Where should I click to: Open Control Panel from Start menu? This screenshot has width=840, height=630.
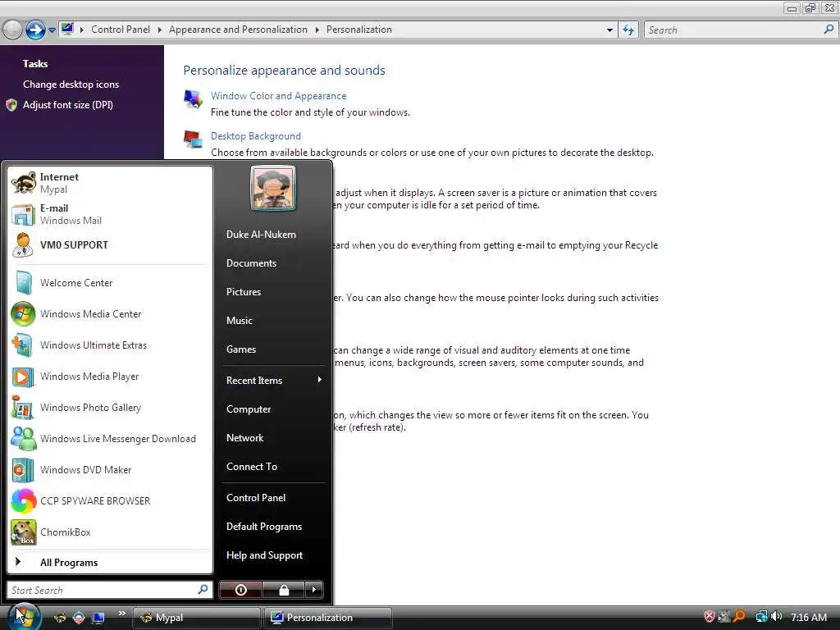[x=273, y=498]
